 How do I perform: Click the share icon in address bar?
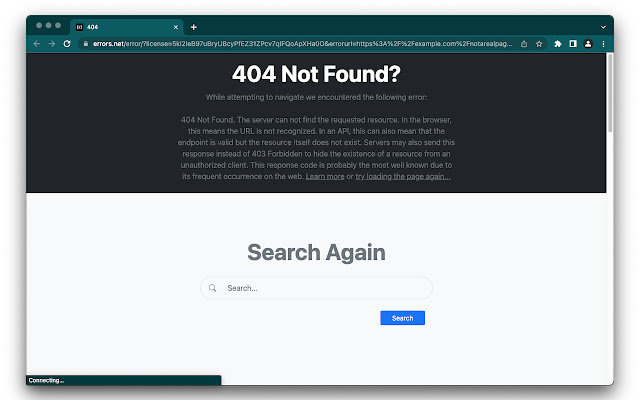[524, 44]
